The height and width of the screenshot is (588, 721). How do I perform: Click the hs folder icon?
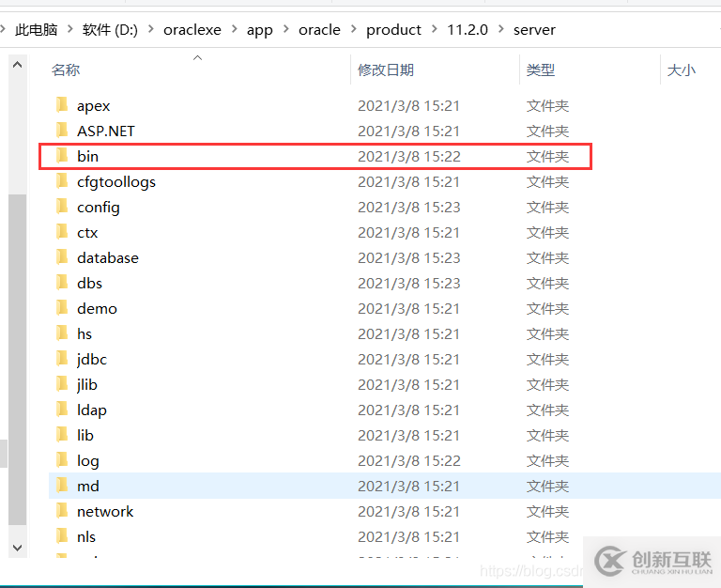pos(62,333)
